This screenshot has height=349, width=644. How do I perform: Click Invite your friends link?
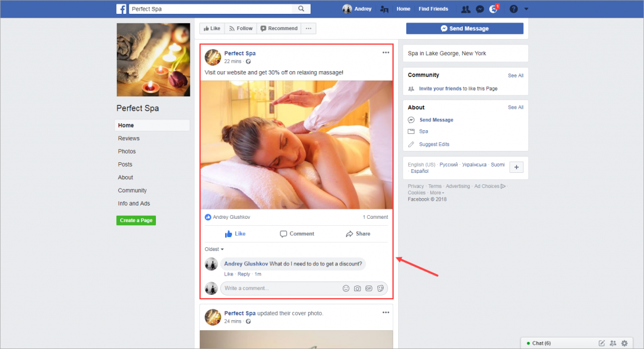click(x=440, y=89)
